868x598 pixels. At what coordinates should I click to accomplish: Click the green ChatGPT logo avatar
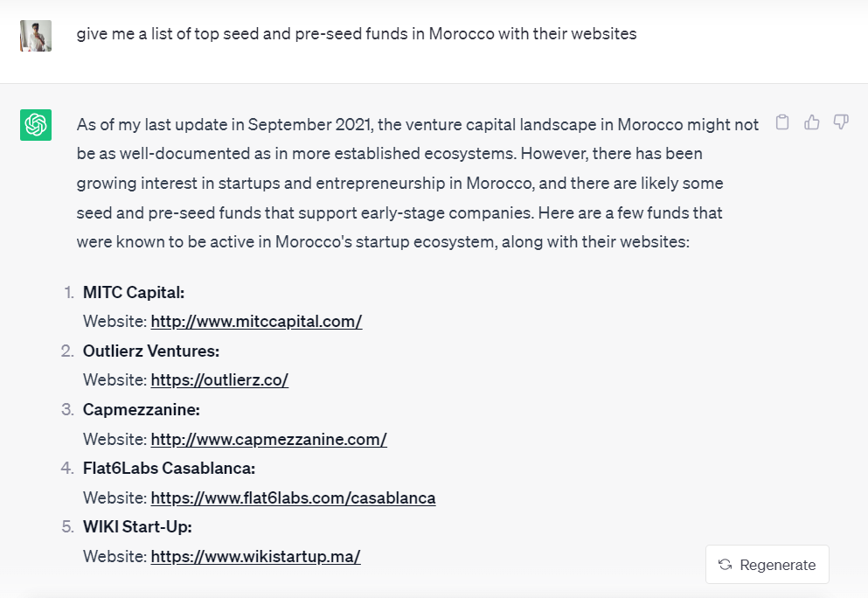[36, 124]
